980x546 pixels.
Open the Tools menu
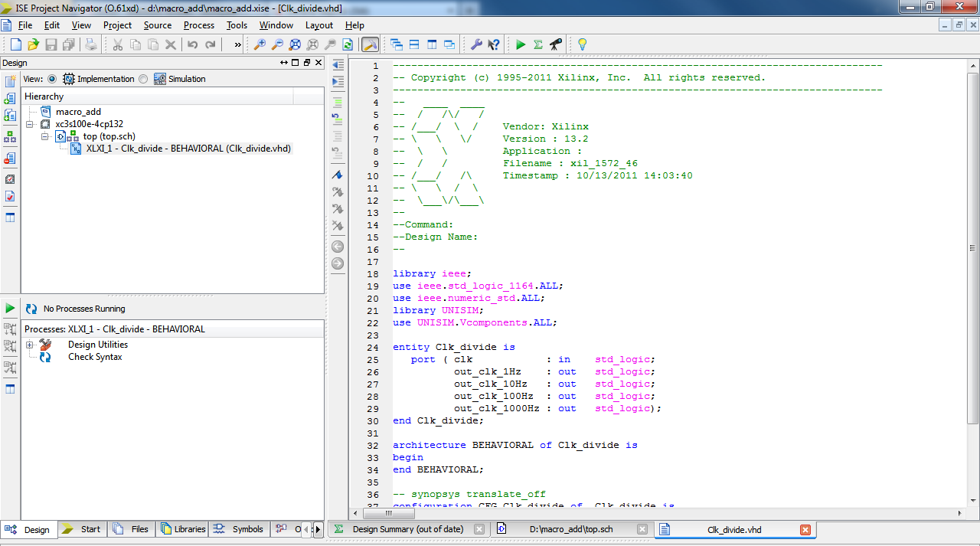point(237,25)
